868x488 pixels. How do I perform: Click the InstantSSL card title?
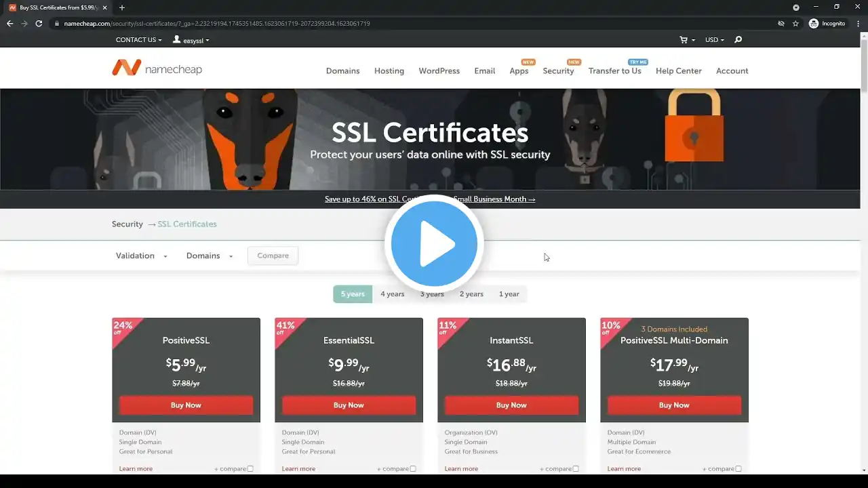[511, 340]
